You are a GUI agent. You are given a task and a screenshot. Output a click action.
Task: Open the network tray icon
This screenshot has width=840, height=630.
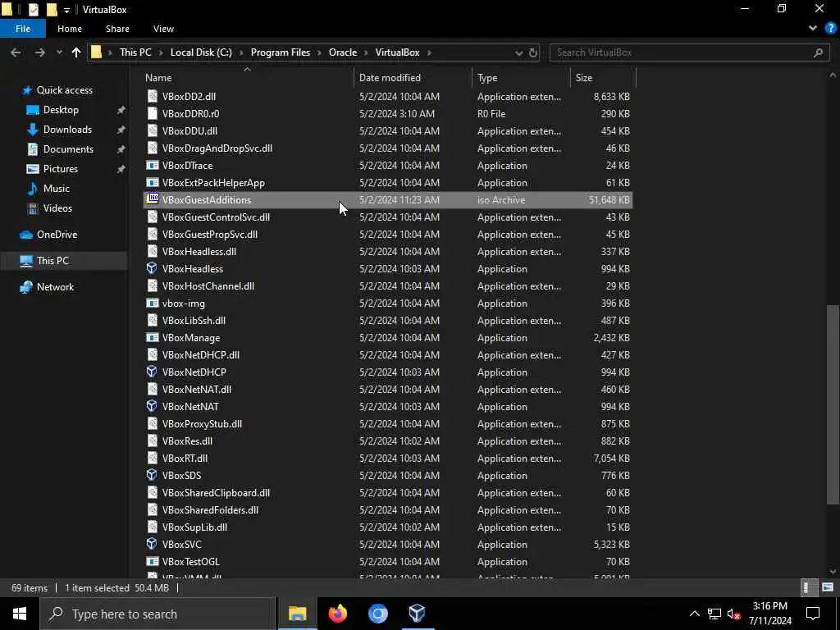[x=714, y=614]
